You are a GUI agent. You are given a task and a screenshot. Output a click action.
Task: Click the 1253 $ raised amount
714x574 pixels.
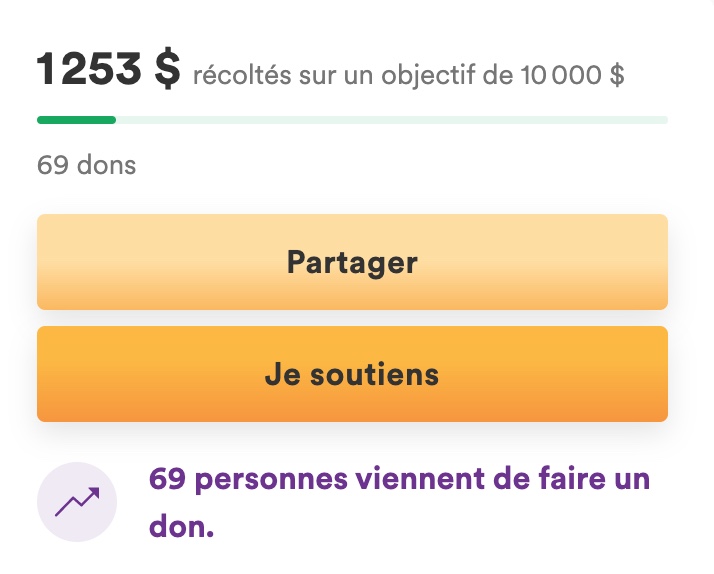click(108, 68)
